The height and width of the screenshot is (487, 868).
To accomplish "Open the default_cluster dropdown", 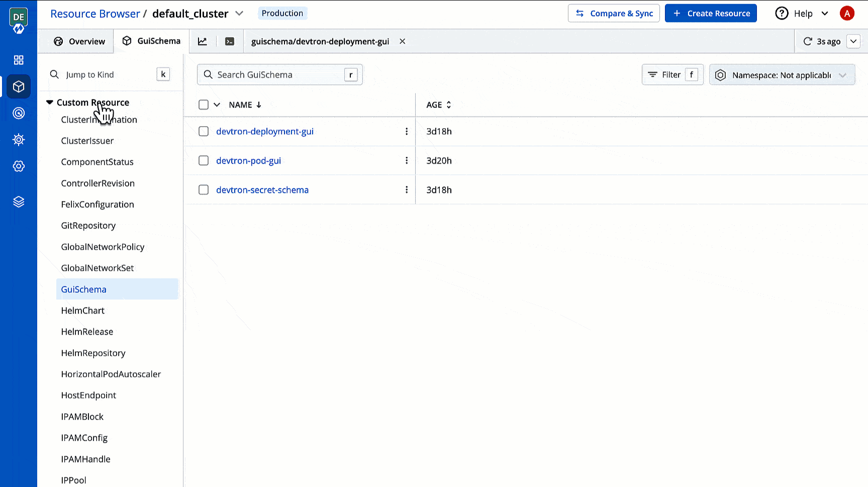I will [x=239, y=13].
